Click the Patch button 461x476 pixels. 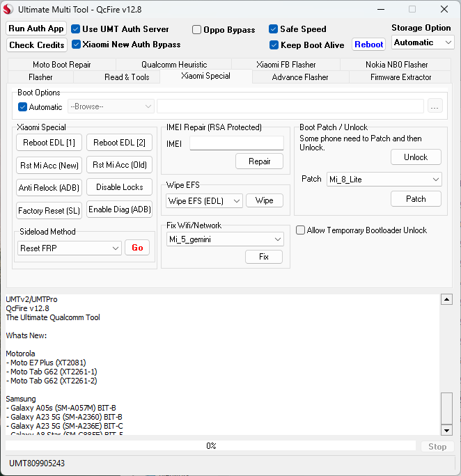[x=416, y=199]
